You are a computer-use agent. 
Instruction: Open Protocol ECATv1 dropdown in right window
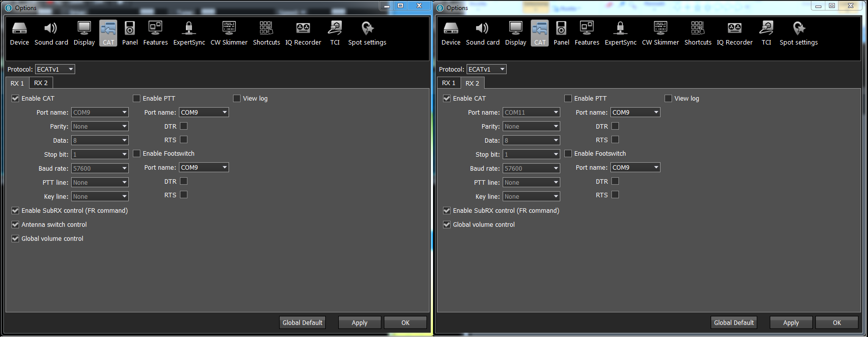(x=487, y=69)
